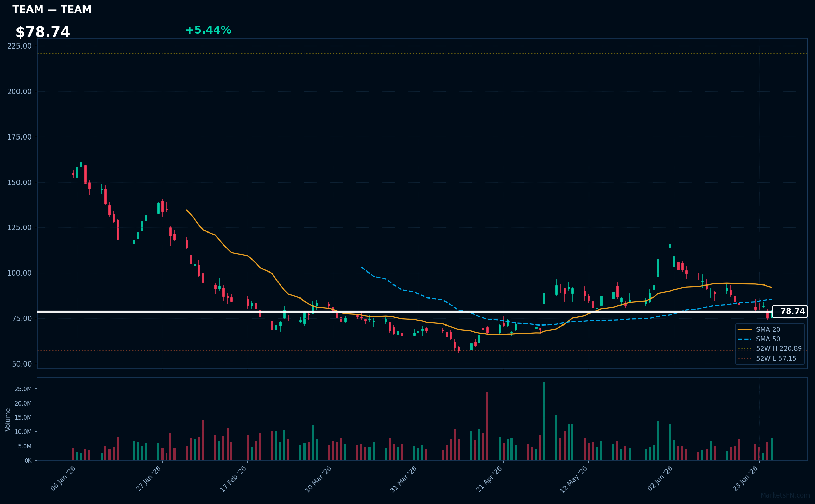Click the "50.00" price axis label
Viewport: 815px width, 504px height.
22,364
